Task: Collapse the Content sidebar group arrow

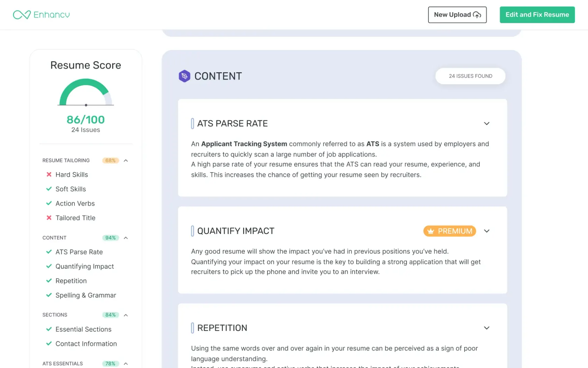Action: click(126, 238)
